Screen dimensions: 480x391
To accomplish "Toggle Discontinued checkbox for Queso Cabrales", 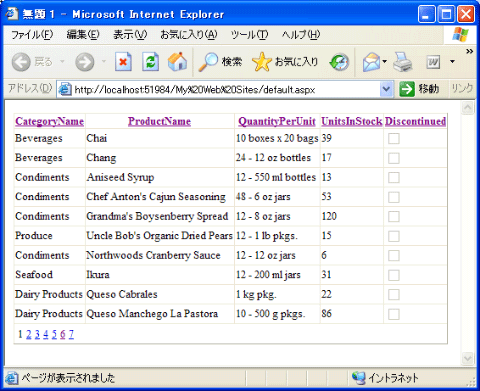I will tap(394, 295).
